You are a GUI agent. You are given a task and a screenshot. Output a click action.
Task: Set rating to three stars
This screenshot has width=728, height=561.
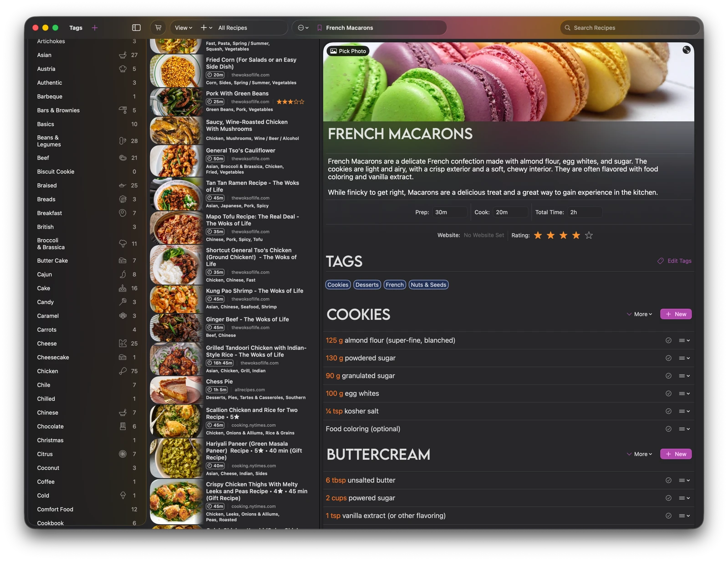click(x=563, y=235)
